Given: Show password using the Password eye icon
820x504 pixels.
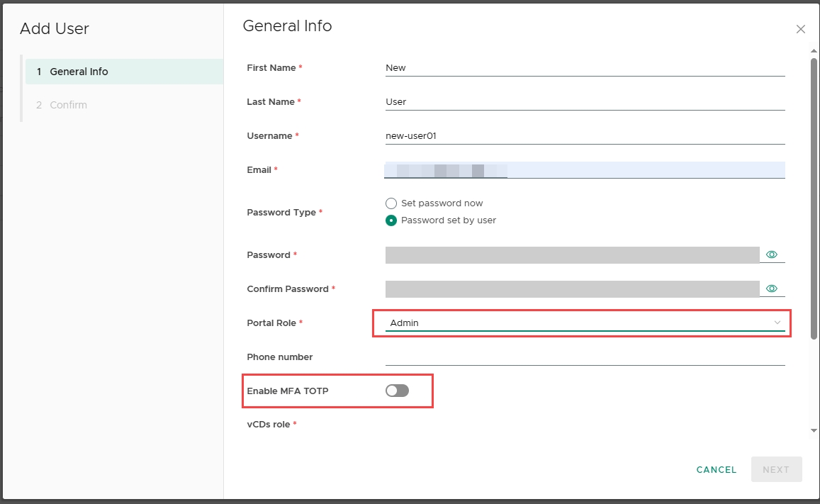Looking at the screenshot, I should click(772, 254).
